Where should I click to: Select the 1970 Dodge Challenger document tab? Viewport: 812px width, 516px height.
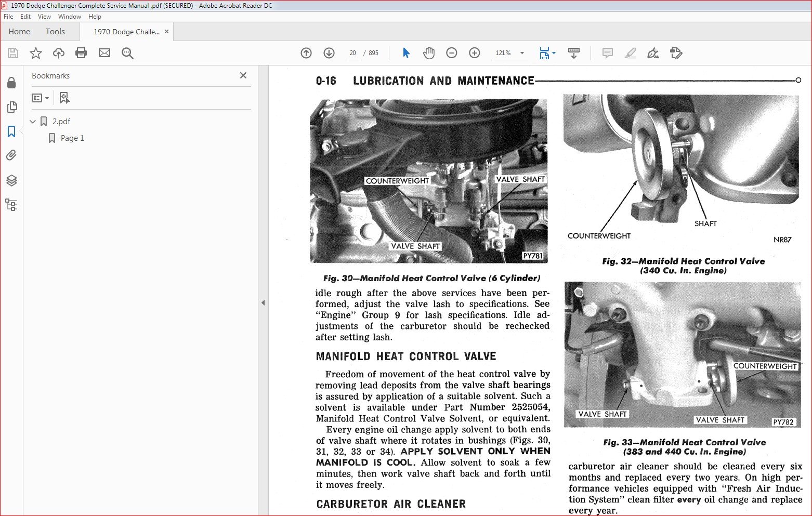coord(126,32)
